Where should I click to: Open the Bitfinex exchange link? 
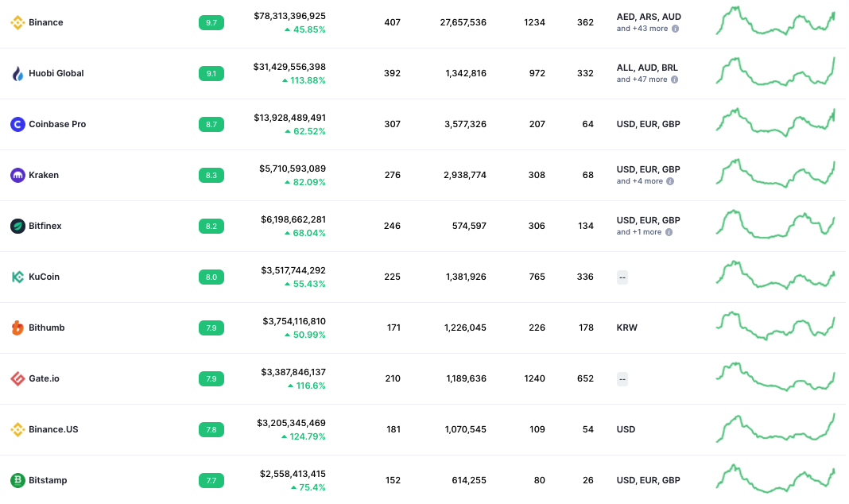[45, 226]
